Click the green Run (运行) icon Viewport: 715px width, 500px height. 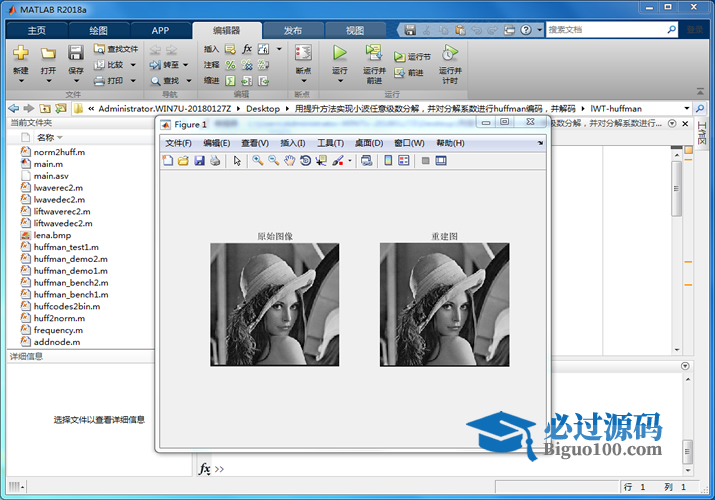click(340, 53)
